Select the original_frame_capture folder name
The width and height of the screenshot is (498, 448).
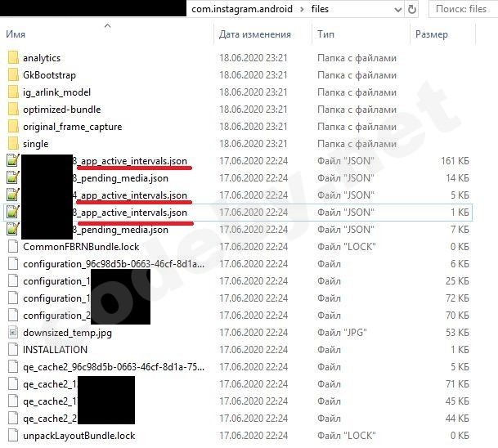73,127
